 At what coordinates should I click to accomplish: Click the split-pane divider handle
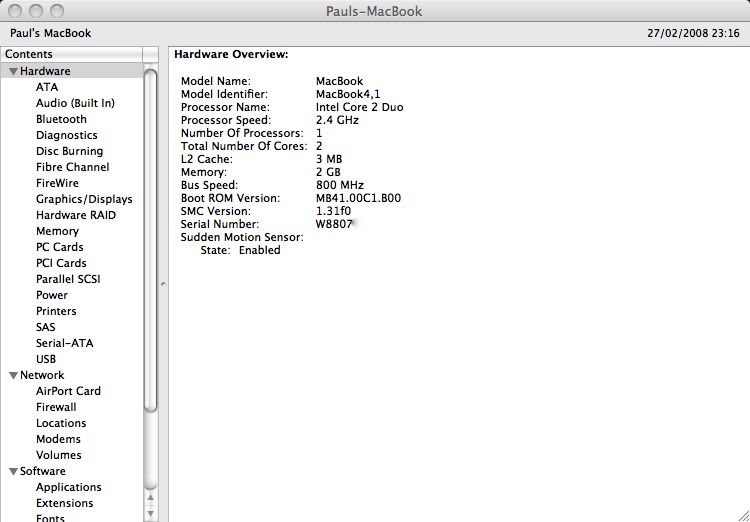click(163, 284)
